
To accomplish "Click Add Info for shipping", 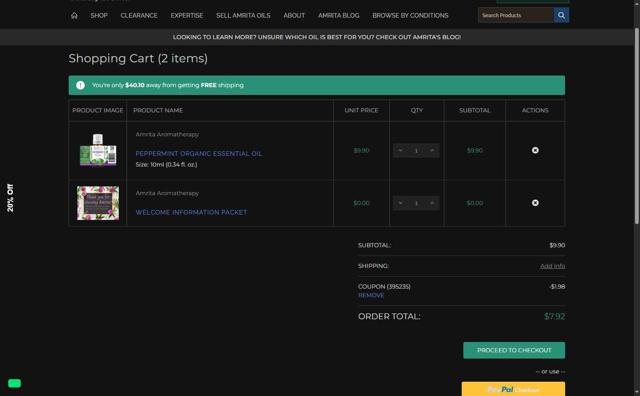I will (x=552, y=266).
